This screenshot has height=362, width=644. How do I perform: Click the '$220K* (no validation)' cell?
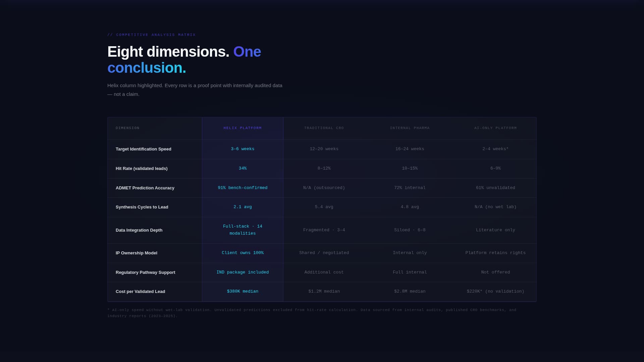click(495, 292)
